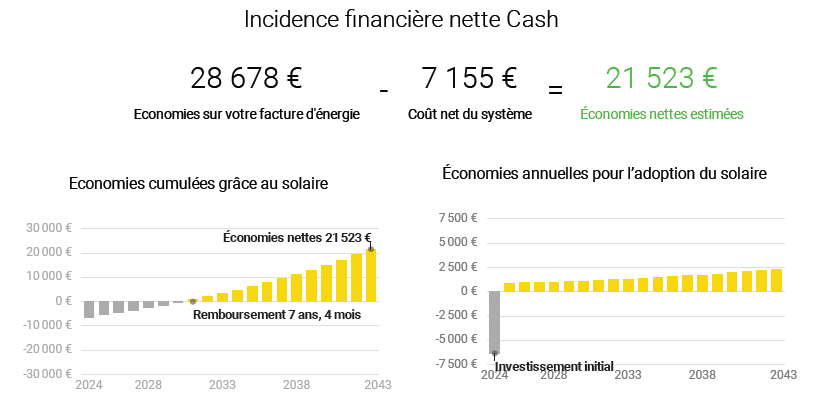Viewport: 832px width, 397px height.
Task: Click the last yellow bar in annual savings chart
Action: [776, 280]
